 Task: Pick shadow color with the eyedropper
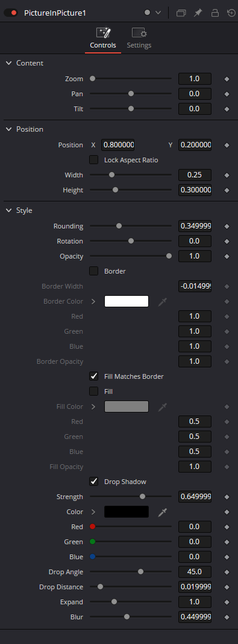click(x=163, y=512)
